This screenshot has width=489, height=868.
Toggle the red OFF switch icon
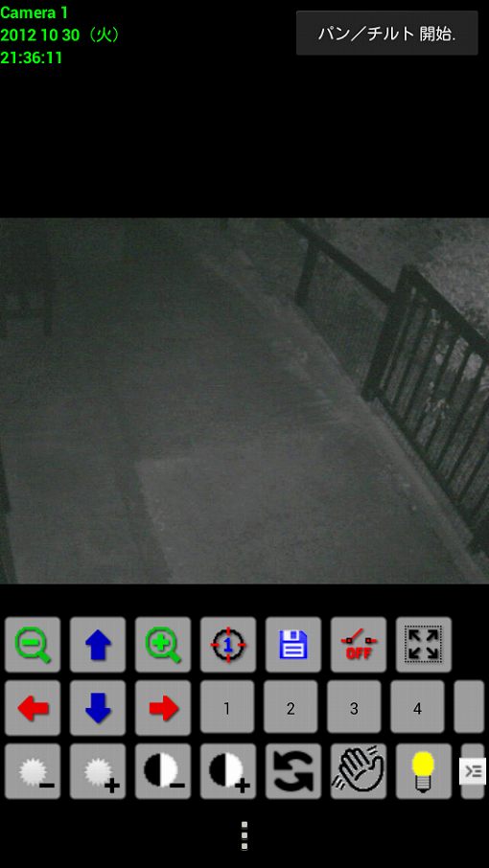click(359, 645)
